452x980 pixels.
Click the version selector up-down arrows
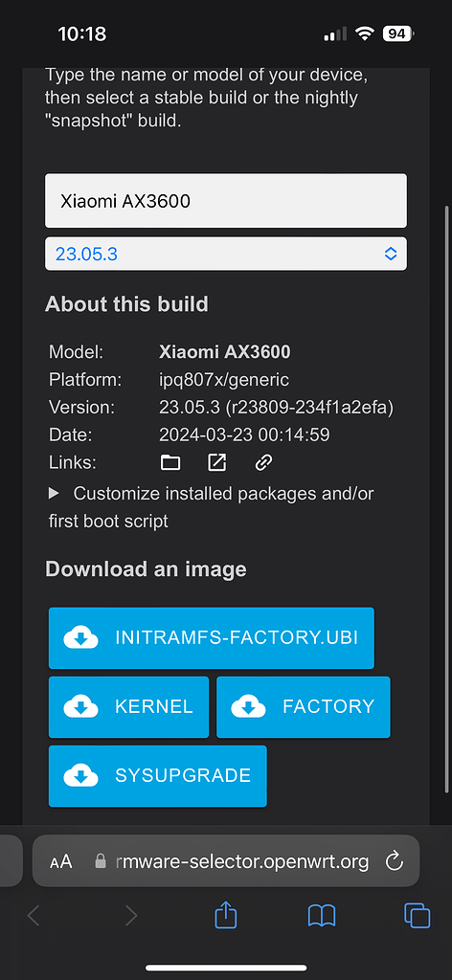pos(391,254)
